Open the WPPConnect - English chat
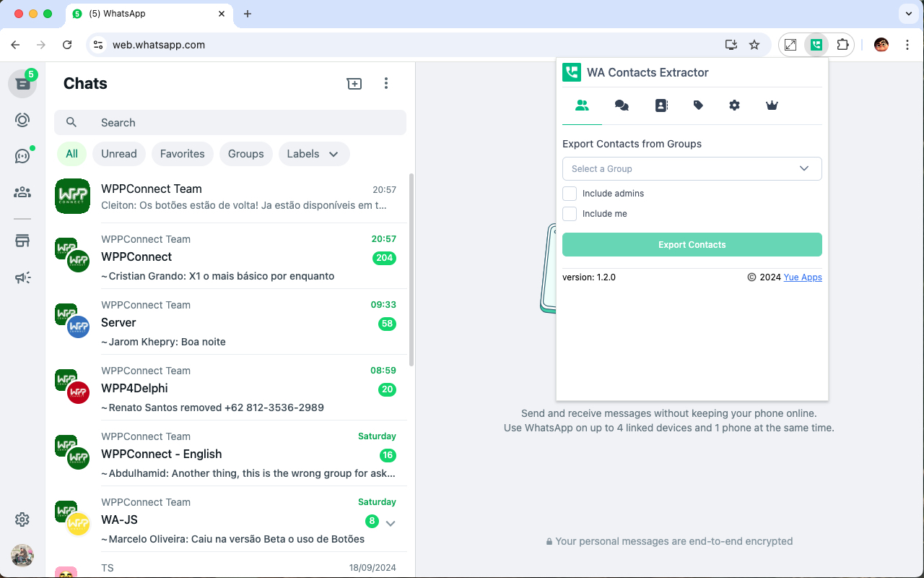924x578 pixels. tap(230, 454)
